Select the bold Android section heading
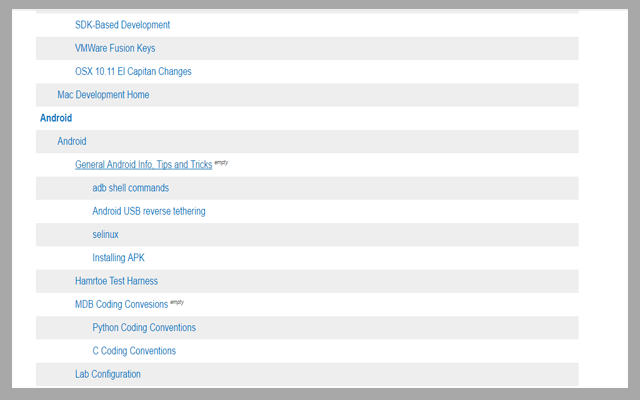640x400 pixels. (x=56, y=118)
